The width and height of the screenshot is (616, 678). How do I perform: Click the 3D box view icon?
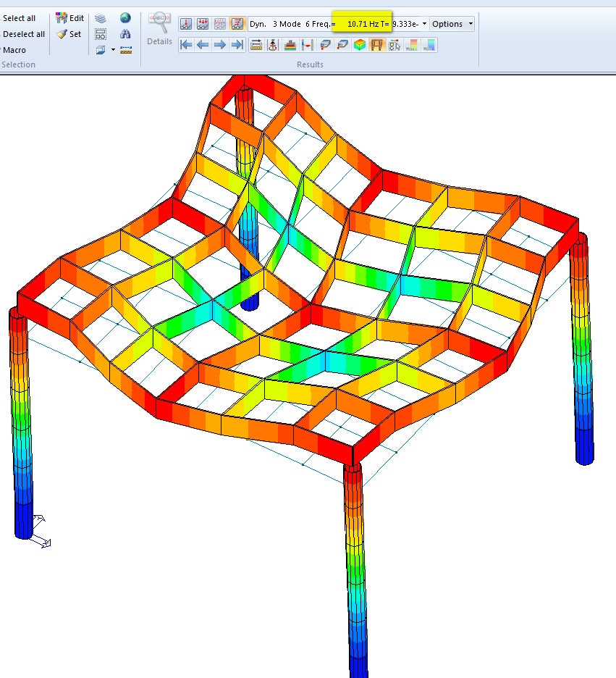click(x=101, y=50)
